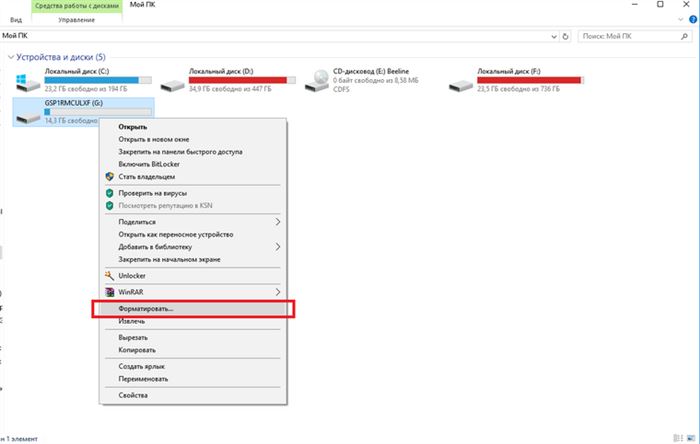Viewport: 700px width, 444px height.
Task: Expand the Поделиться submenu arrow
Action: click(x=278, y=222)
